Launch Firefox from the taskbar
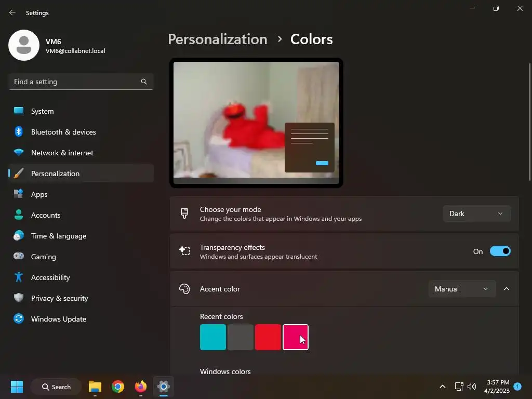This screenshot has height=399, width=532. tap(140, 387)
